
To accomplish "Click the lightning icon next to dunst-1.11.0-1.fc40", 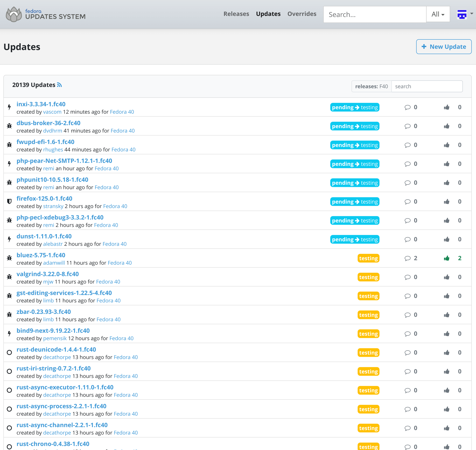I will [x=9, y=239].
